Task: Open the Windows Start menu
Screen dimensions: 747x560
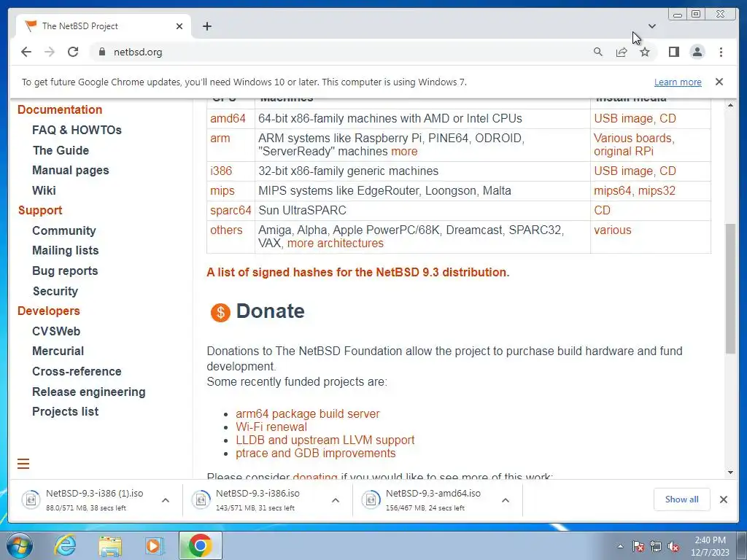Action: [20, 545]
